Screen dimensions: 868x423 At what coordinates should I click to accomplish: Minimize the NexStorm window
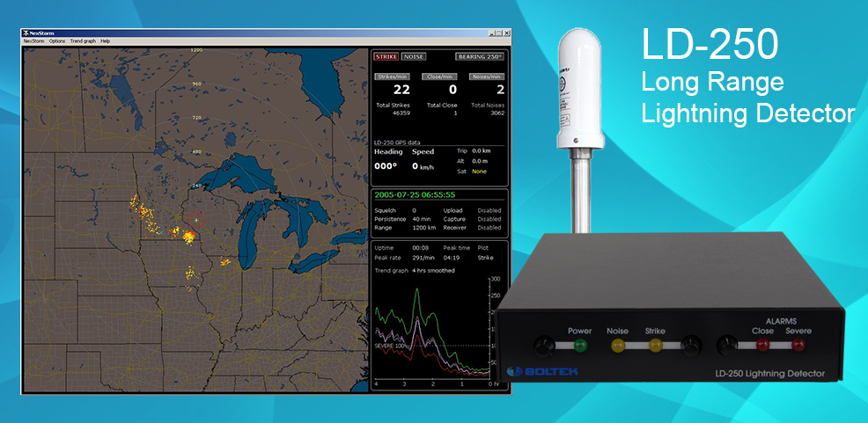[492, 33]
